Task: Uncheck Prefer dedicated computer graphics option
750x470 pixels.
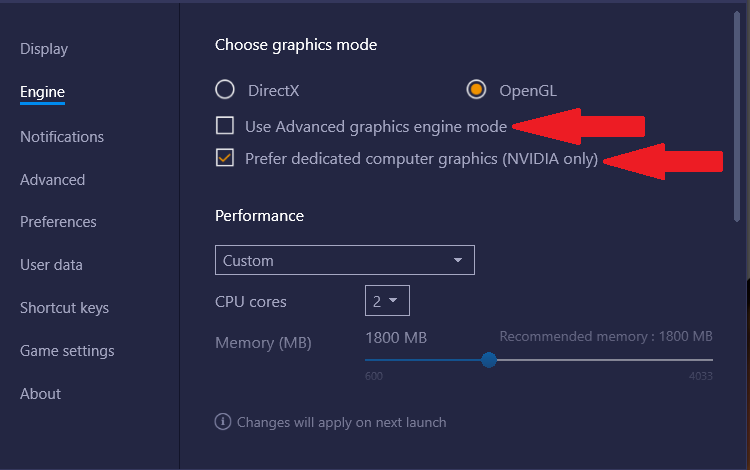Action: tap(225, 158)
